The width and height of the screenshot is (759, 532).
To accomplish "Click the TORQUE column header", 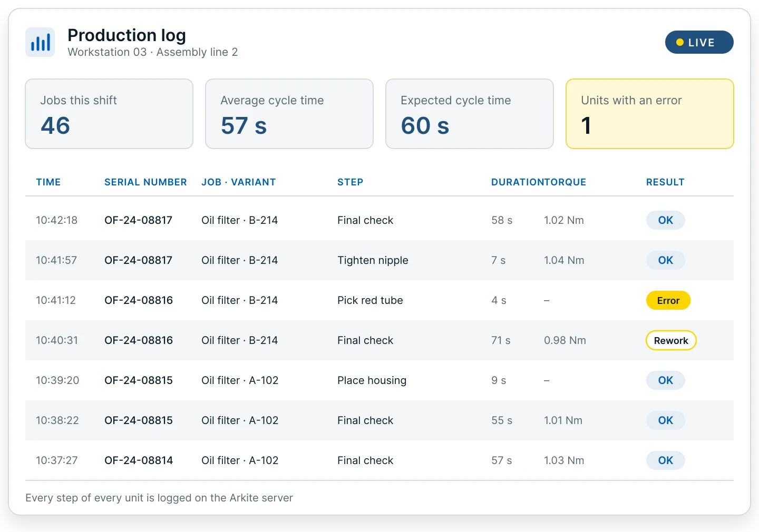I will 565,182.
